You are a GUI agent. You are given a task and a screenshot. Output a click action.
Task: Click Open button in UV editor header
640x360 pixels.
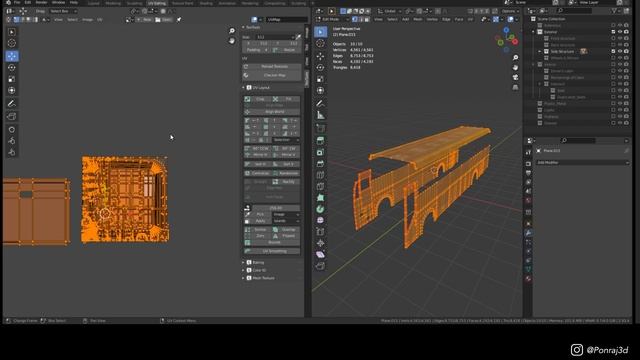click(x=164, y=20)
